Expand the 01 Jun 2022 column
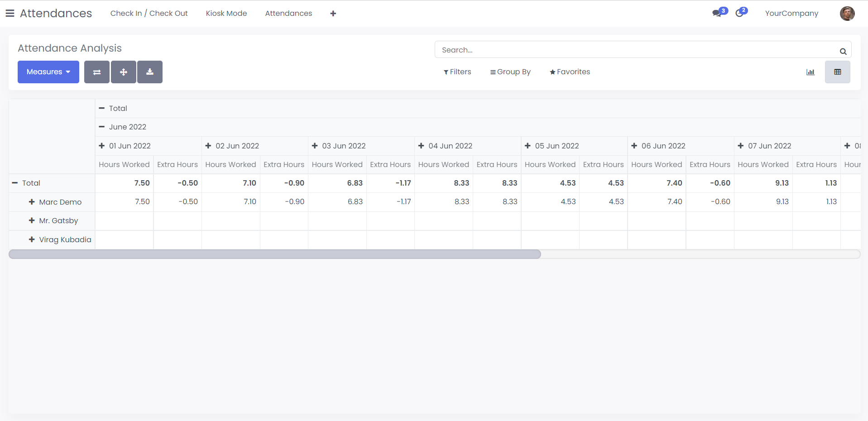This screenshot has height=421, width=868. 125,146
